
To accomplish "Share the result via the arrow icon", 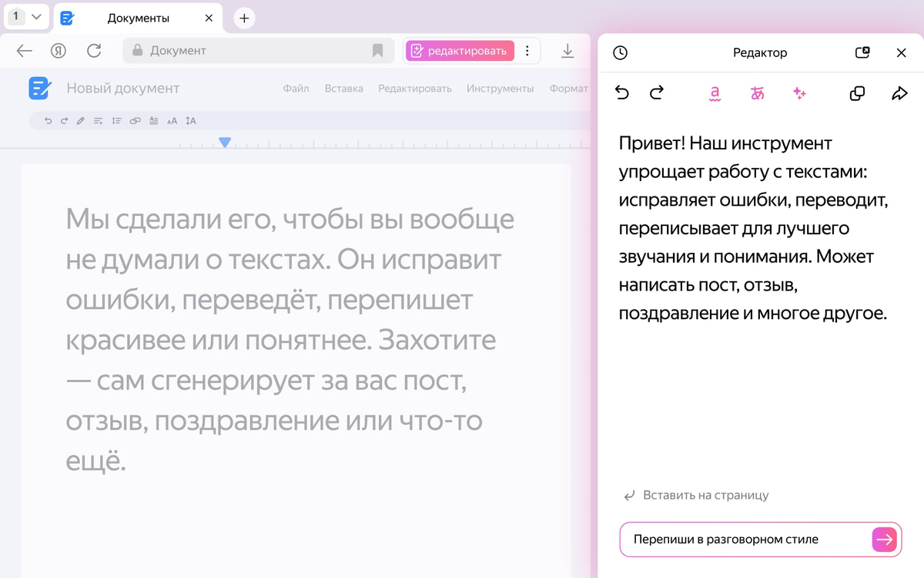I will 899,93.
